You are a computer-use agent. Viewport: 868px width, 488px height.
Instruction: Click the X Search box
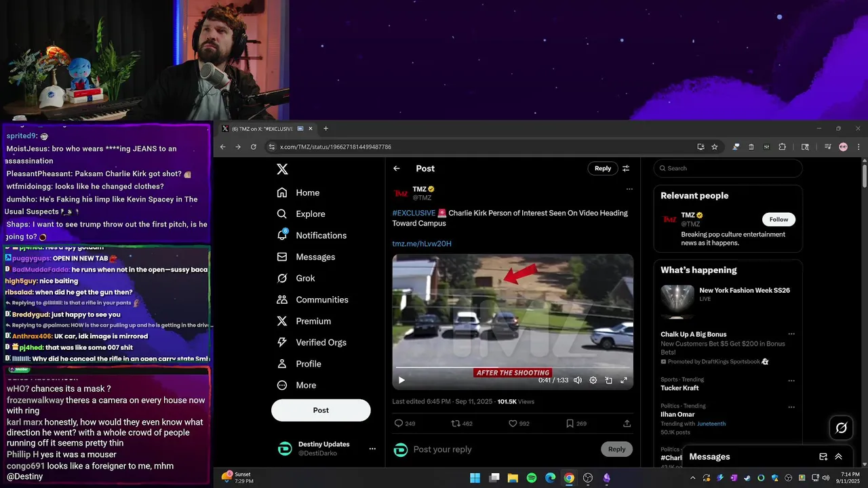click(728, 168)
